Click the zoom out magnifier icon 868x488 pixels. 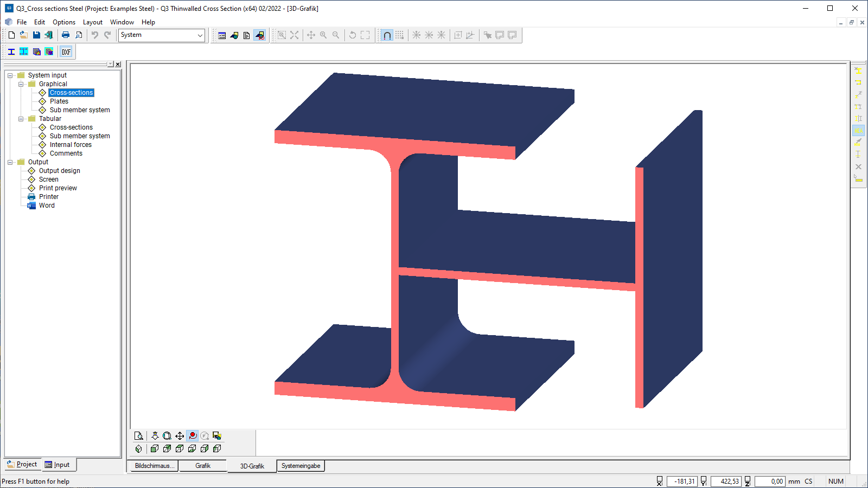pos(336,35)
